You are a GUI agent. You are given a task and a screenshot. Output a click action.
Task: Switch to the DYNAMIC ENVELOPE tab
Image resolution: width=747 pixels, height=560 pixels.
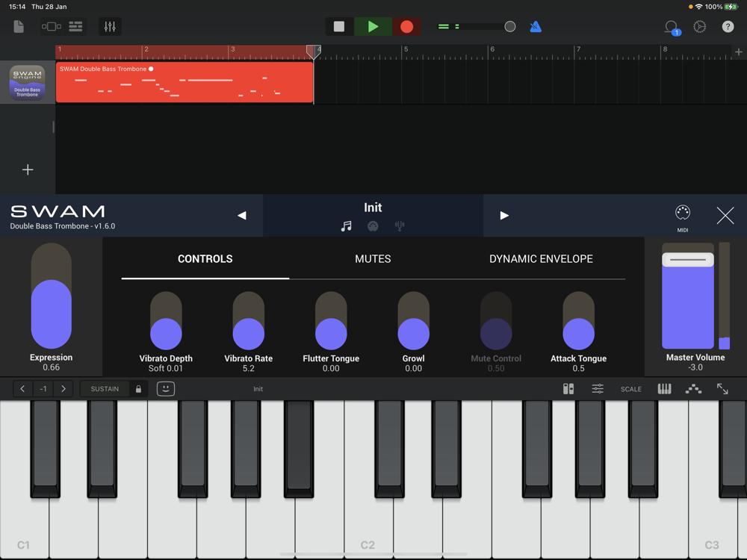coord(541,259)
